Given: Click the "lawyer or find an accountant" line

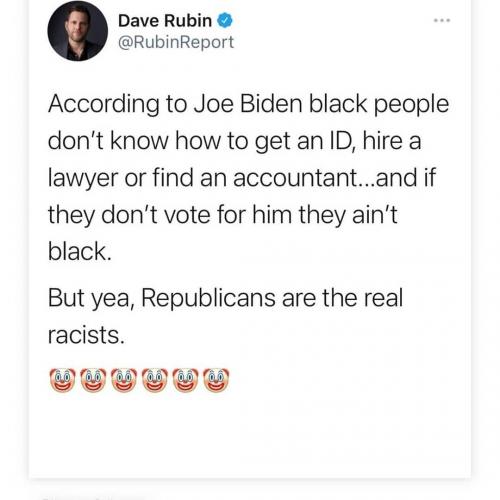Looking at the screenshot, I should click(x=242, y=178).
